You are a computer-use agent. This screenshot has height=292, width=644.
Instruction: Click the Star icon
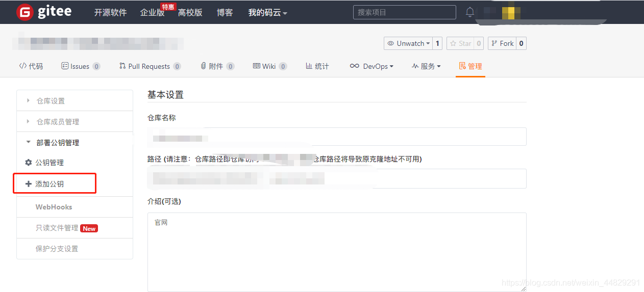point(453,43)
